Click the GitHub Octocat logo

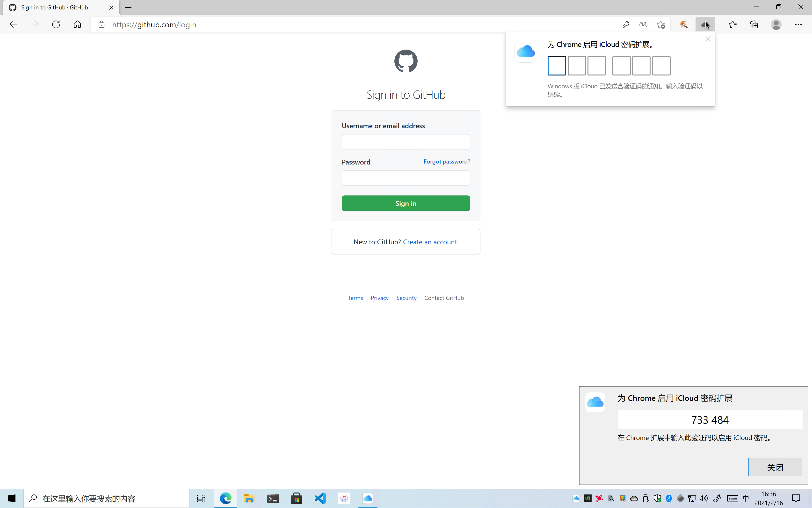406,61
